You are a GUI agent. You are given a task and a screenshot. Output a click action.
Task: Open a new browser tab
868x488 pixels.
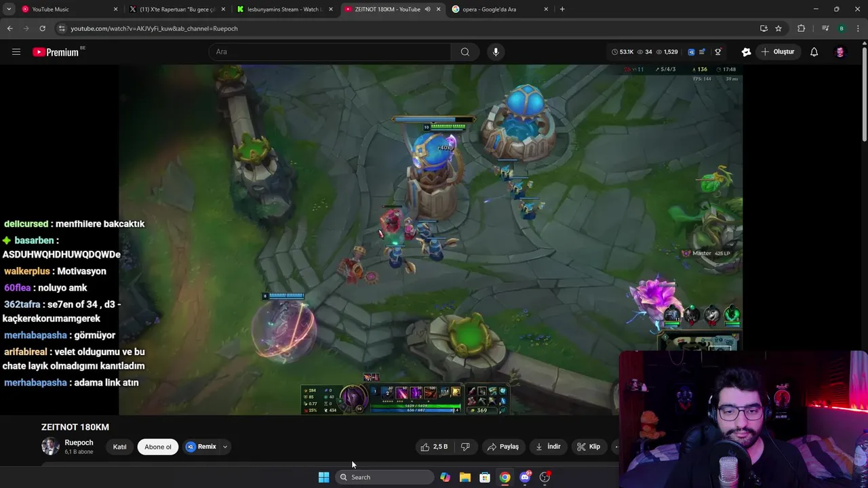[562, 9]
